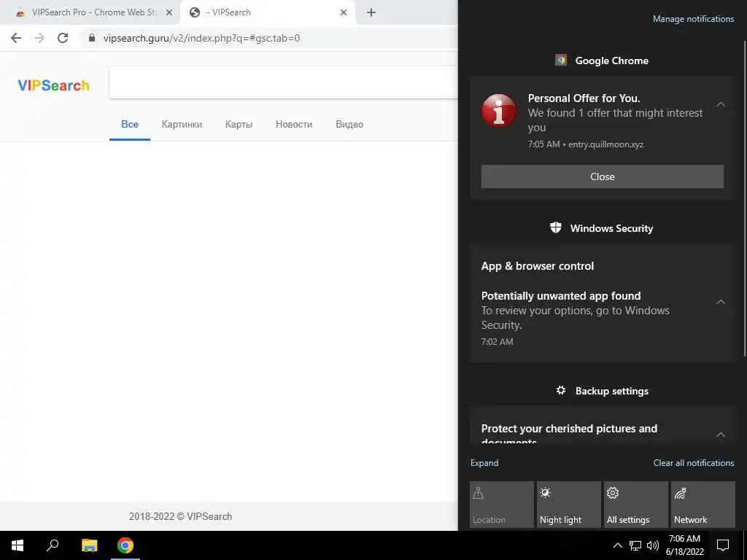Click the taskbar clock 7:06 AM
Image resolution: width=747 pixels, height=560 pixels.
684,545
